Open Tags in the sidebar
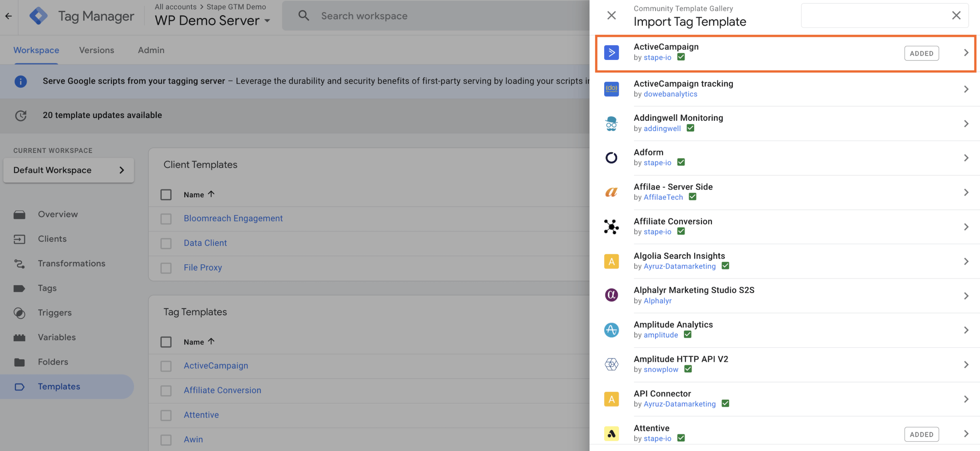 47,288
